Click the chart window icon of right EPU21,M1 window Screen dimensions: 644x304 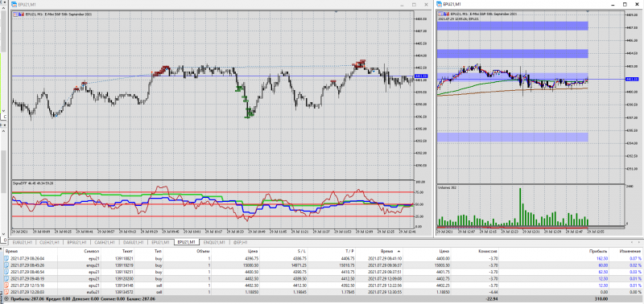pyautogui.click(x=439, y=4)
